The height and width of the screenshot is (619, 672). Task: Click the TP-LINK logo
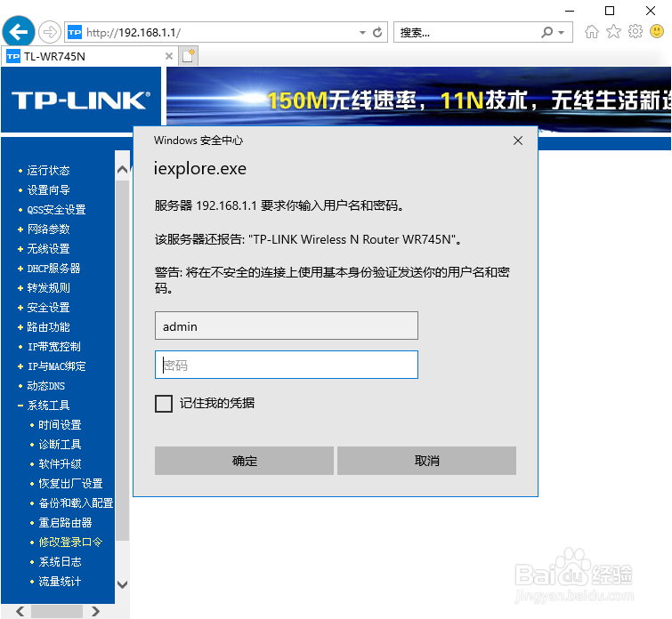pyautogui.click(x=81, y=100)
